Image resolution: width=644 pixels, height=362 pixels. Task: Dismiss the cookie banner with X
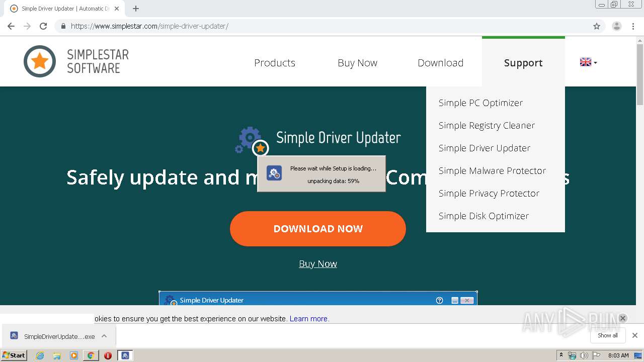click(x=622, y=318)
